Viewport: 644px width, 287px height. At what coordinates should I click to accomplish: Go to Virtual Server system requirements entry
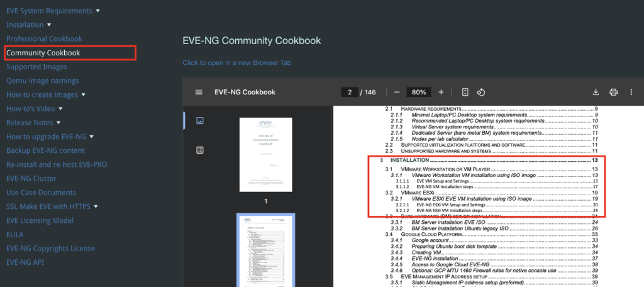494,127
